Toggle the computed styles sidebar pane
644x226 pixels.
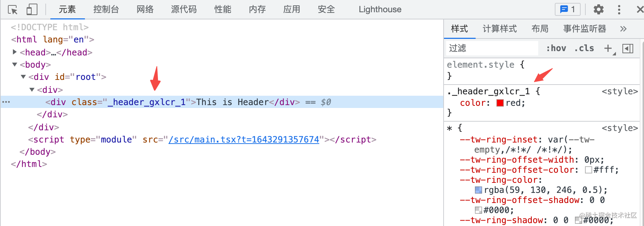pyautogui.click(x=628, y=48)
